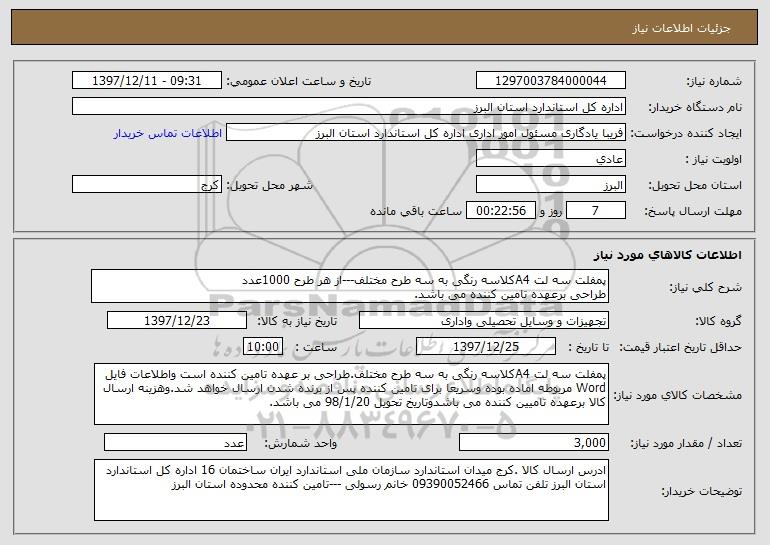Select the quantity field showing 3,000
Image resolution: width=770 pixels, height=545 pixels.
point(534,442)
